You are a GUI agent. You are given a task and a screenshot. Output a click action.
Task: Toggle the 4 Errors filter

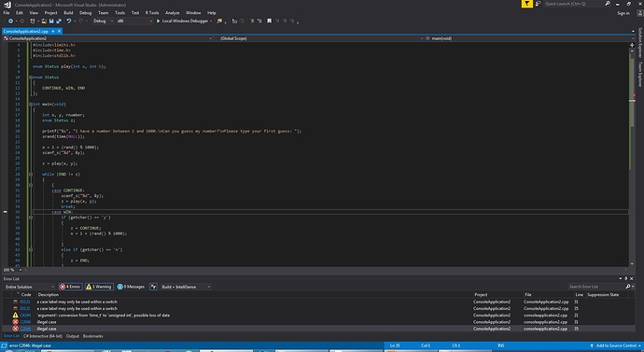pos(70,287)
